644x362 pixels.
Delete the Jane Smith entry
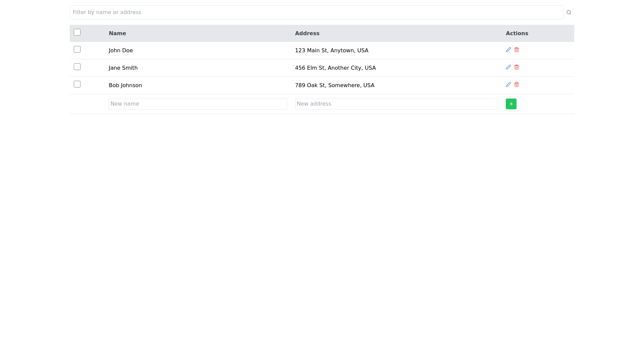pyautogui.click(x=517, y=67)
